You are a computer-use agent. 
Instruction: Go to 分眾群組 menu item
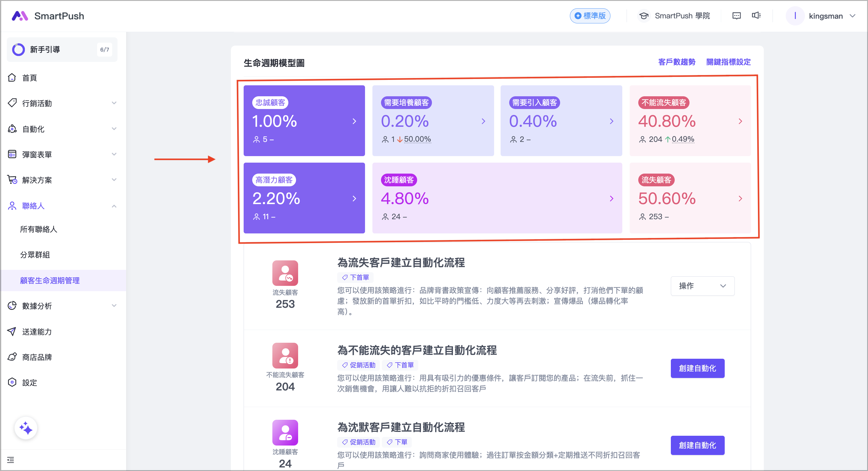tap(35, 255)
